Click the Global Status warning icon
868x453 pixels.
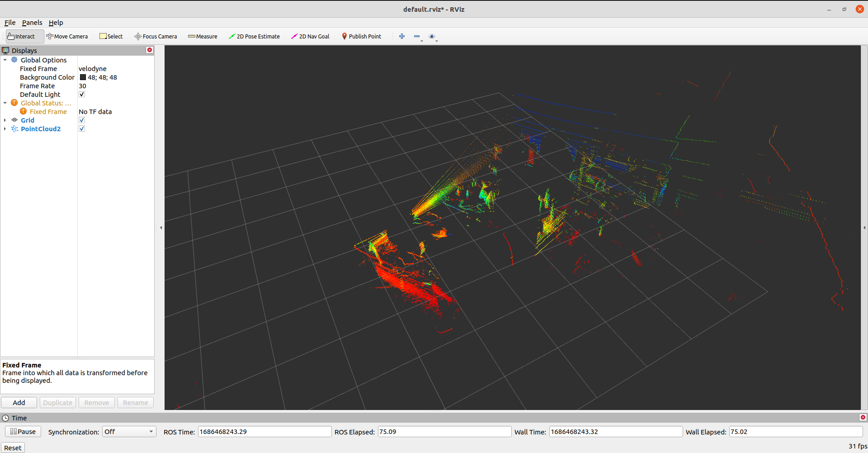(14, 103)
